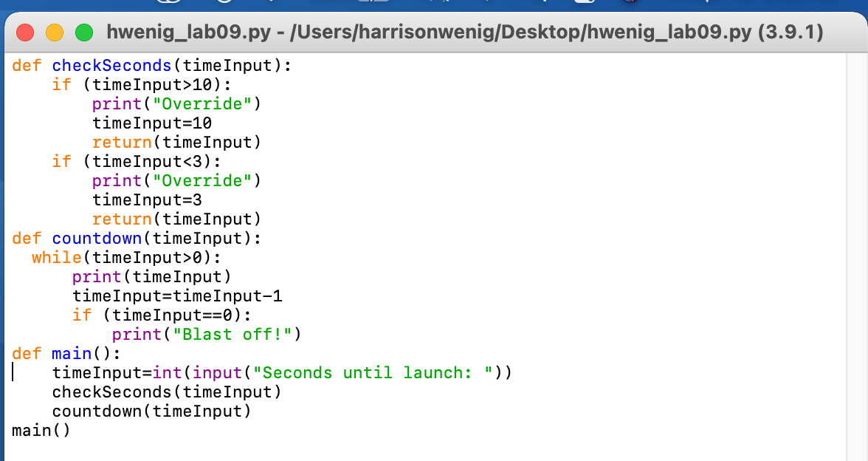Click the countdown function definition
This screenshot has height=461, width=868.
97,238
